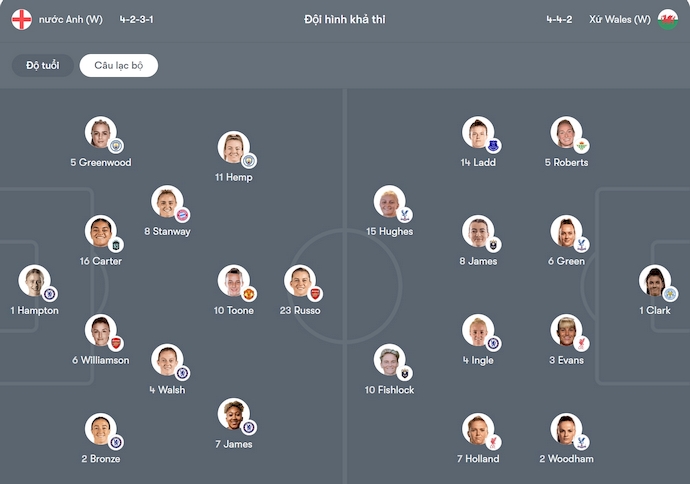The width and height of the screenshot is (690, 484).
Task: Open player 2 Bronze's profile photo
Action: click(100, 428)
